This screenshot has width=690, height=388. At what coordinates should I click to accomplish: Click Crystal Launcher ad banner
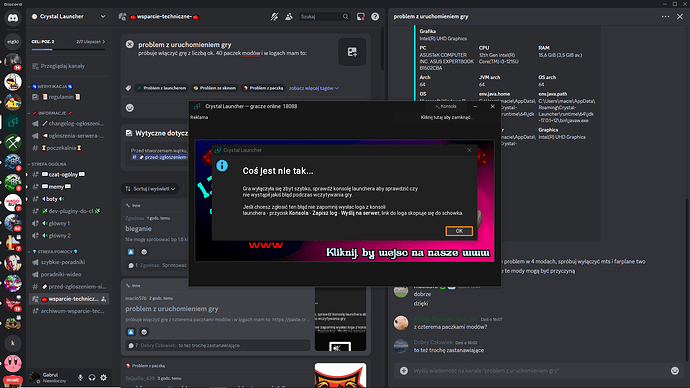coord(344,201)
